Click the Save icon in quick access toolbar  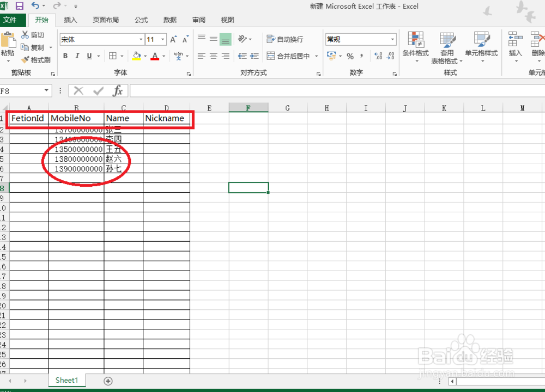pyautogui.click(x=20, y=6)
